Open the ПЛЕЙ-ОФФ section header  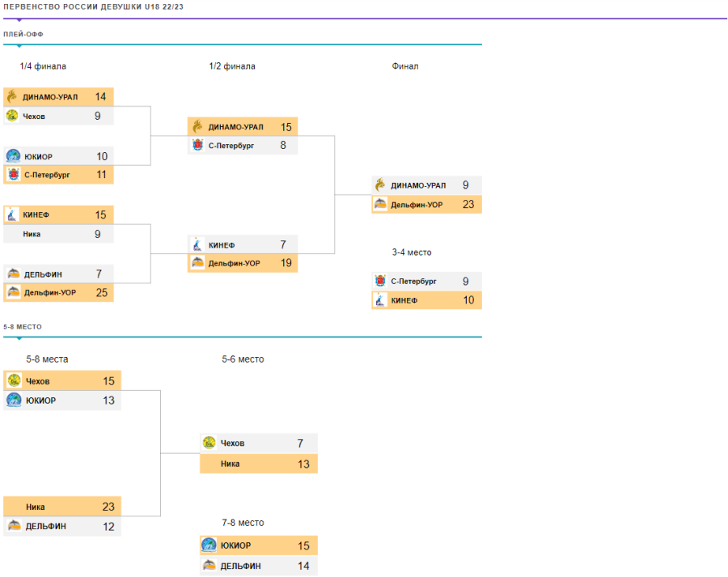point(23,34)
